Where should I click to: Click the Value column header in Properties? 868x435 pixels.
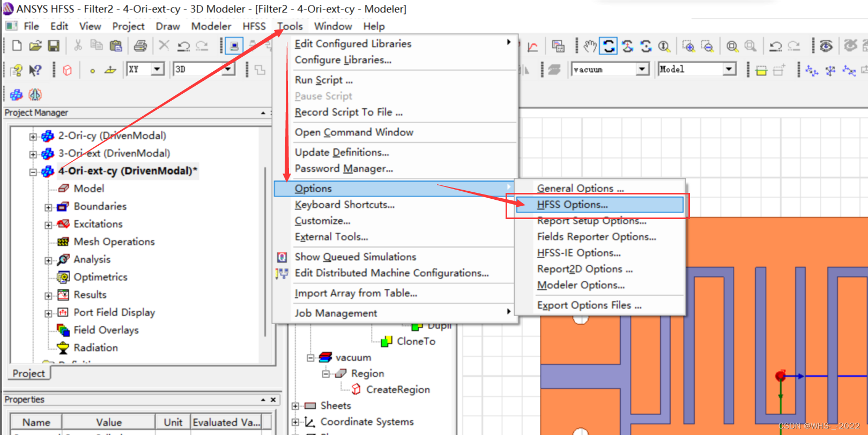click(109, 422)
